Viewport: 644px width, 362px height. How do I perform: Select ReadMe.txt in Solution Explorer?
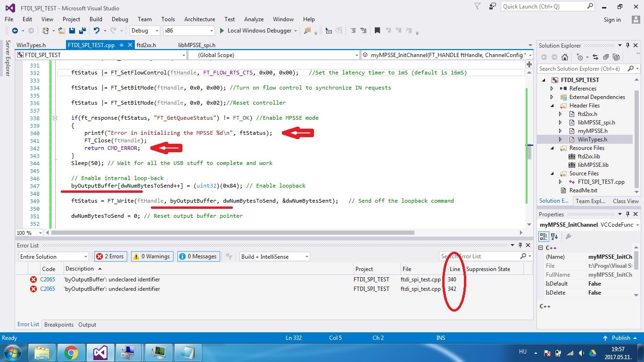[584, 190]
